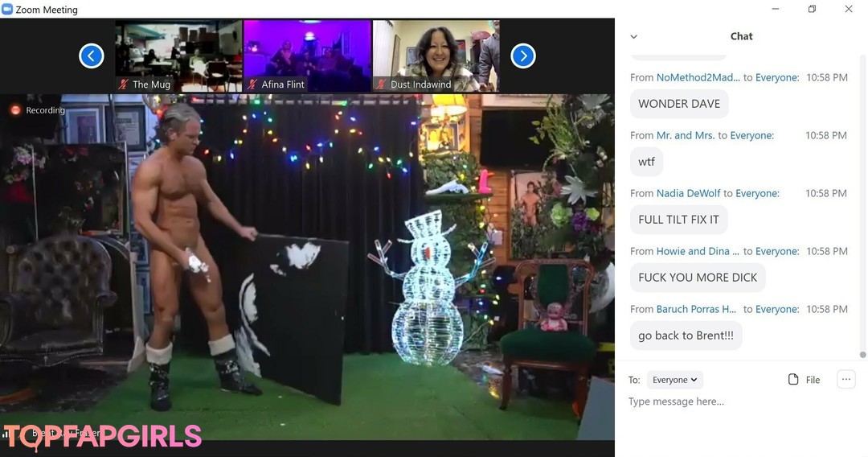This screenshot has height=457, width=868.
Task: Click the Zoom logo in title bar
Action: tap(7, 10)
